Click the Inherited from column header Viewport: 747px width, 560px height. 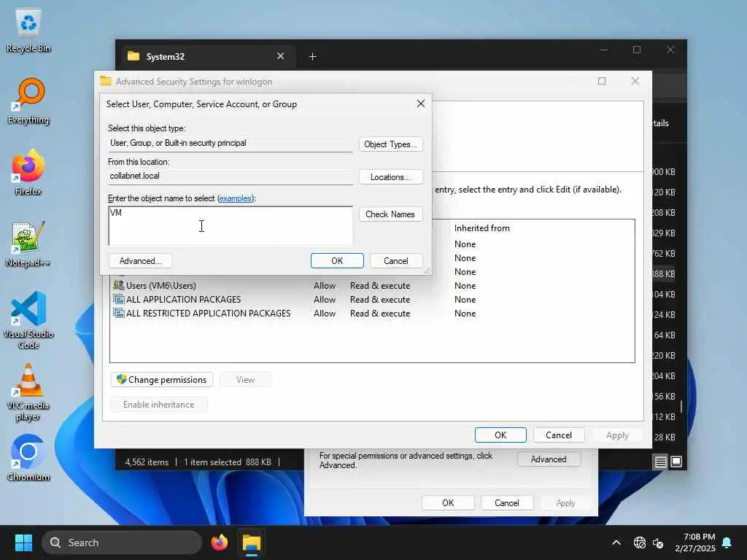click(x=481, y=228)
